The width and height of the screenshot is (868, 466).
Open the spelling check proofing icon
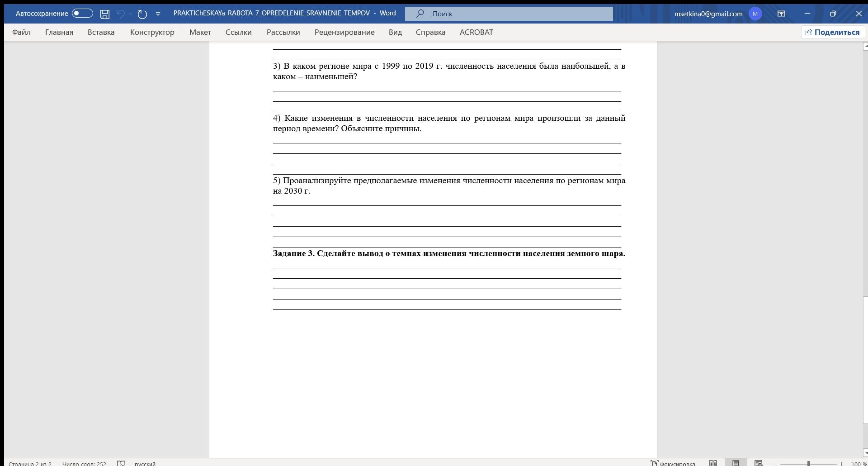pyautogui.click(x=121, y=463)
